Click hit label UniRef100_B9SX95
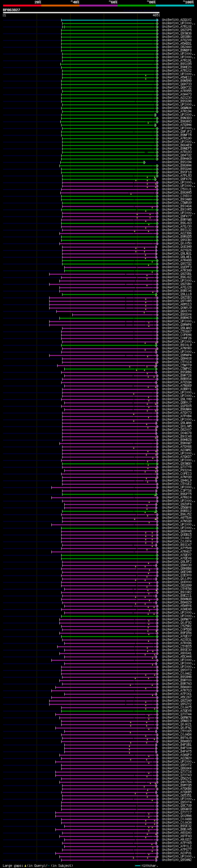This screenshot has width=197, height=868. point(177,64)
